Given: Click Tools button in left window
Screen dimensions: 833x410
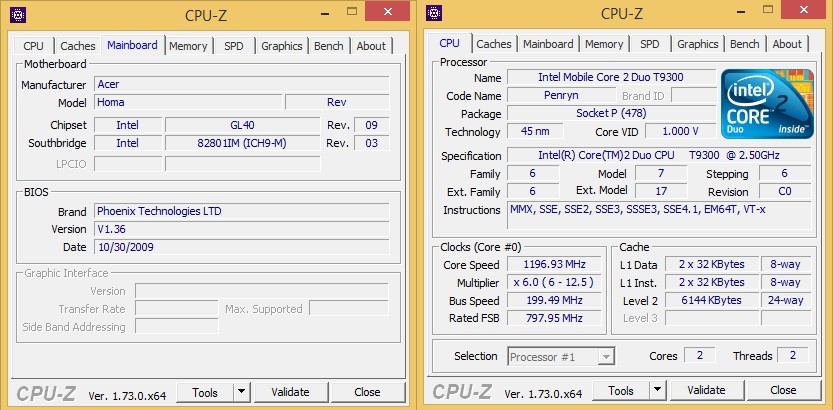Looking at the screenshot, I should (205, 392).
